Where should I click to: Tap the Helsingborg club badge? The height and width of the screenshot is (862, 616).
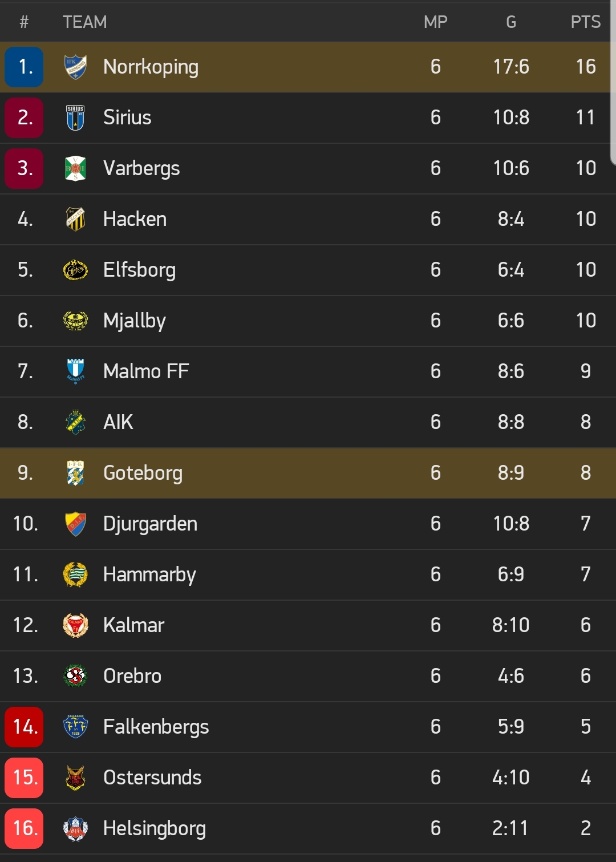pyautogui.click(x=75, y=828)
